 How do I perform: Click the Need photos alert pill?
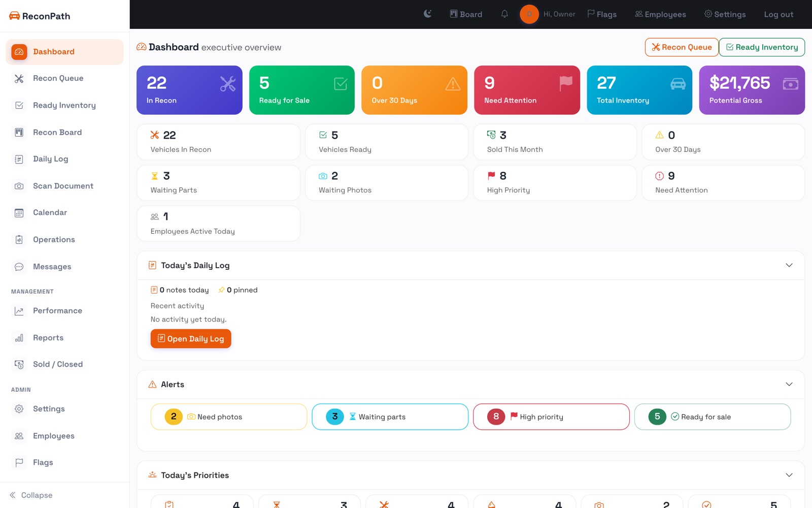[x=229, y=417]
